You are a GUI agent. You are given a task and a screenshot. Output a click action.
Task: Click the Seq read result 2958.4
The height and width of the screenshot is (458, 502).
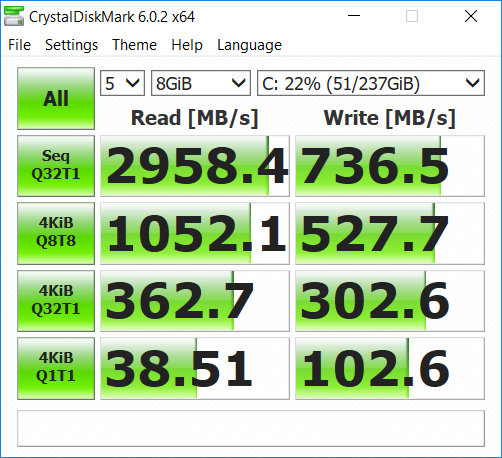pos(195,166)
